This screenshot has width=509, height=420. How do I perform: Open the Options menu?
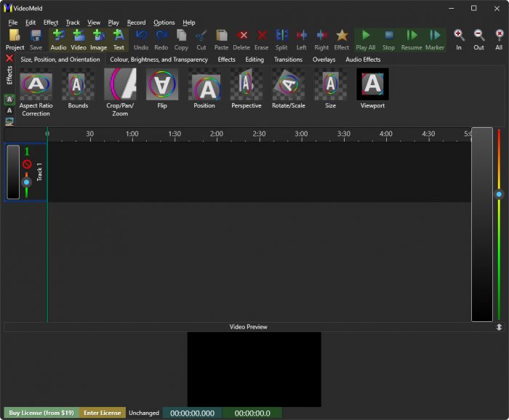point(164,23)
